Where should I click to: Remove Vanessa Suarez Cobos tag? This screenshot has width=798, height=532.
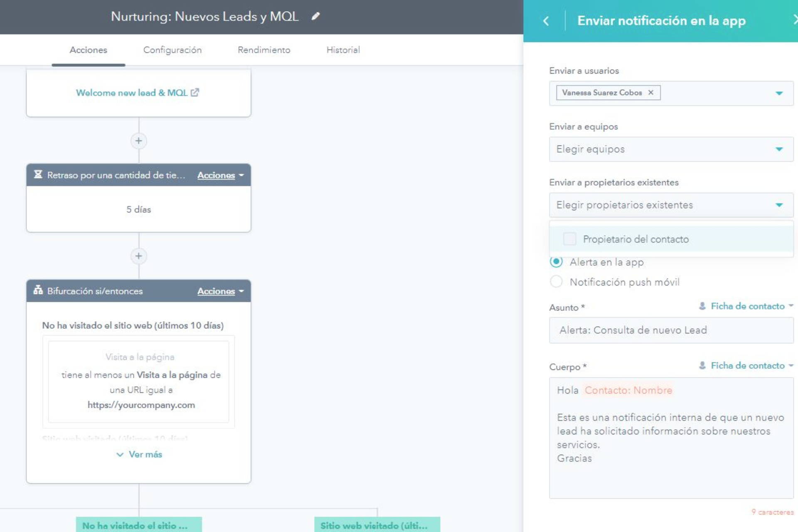click(x=651, y=92)
